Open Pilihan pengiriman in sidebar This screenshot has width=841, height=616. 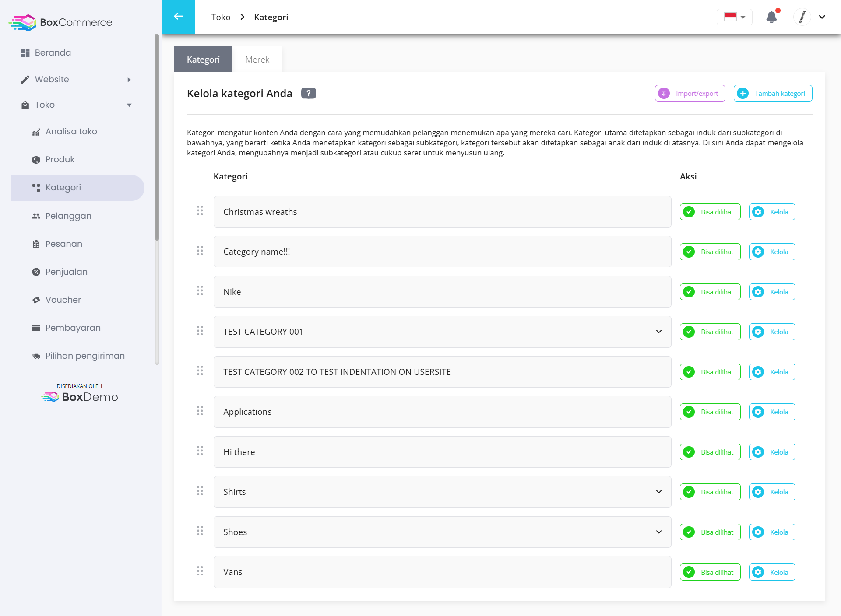tap(77, 356)
